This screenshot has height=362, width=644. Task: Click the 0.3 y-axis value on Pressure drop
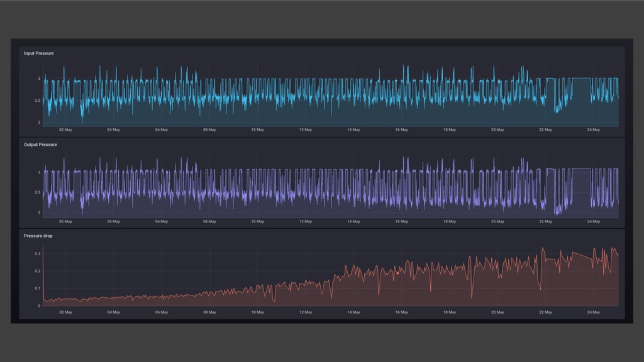[38, 254]
